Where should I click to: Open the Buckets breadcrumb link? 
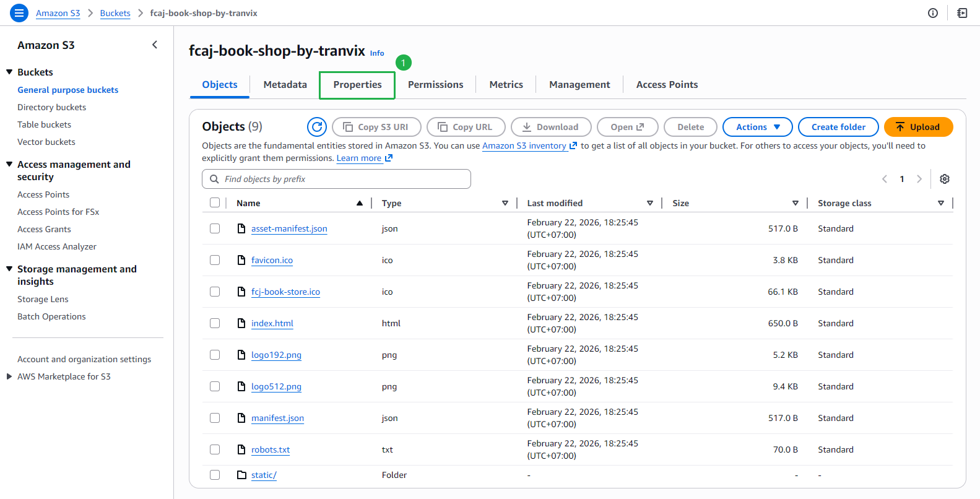coord(115,13)
